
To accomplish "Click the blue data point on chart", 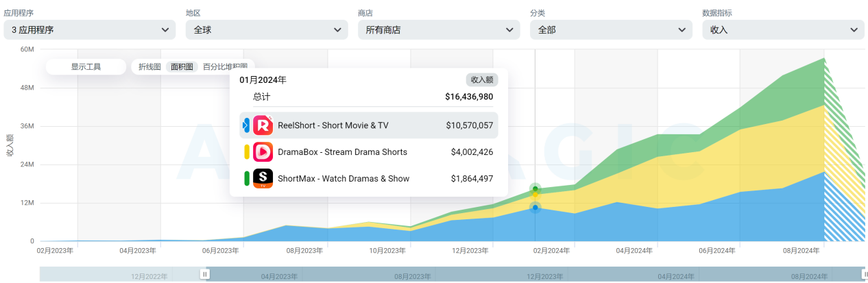I will (x=535, y=207).
